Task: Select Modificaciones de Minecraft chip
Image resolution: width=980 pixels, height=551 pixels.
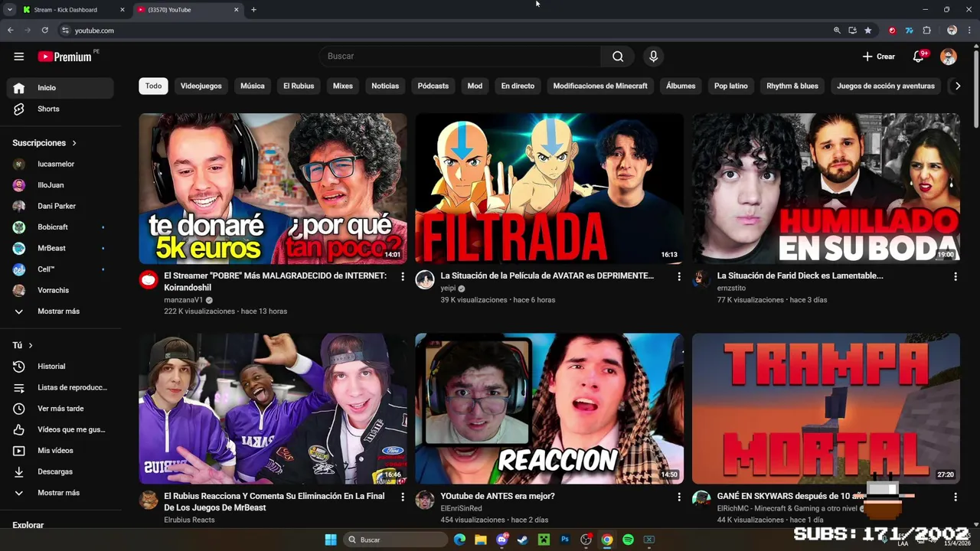Action: (x=600, y=86)
